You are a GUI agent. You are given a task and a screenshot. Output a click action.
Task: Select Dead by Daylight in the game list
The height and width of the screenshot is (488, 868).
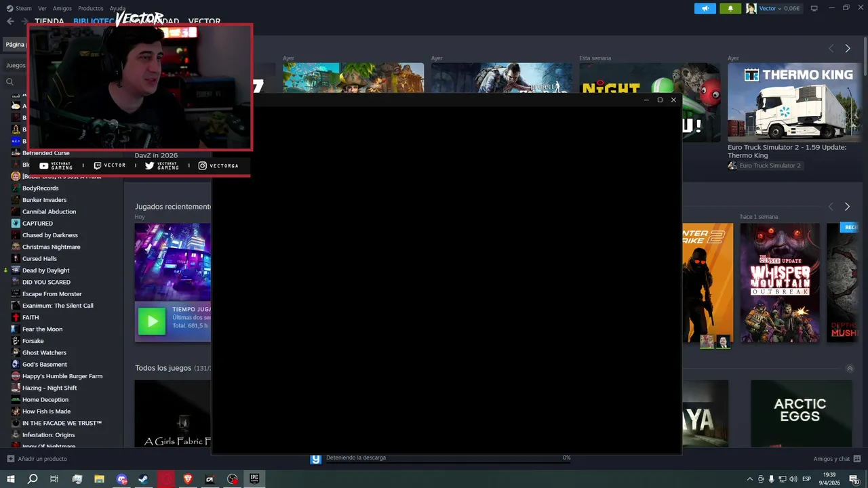coord(45,270)
